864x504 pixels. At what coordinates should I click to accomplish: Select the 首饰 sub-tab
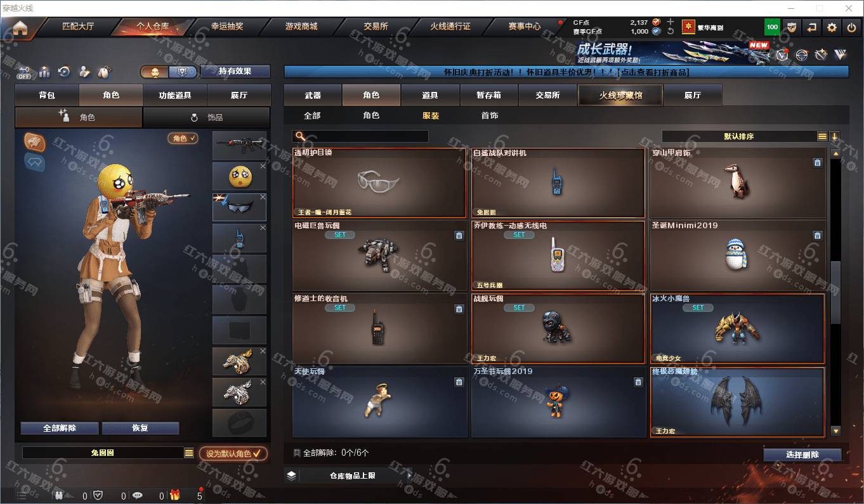click(x=489, y=115)
